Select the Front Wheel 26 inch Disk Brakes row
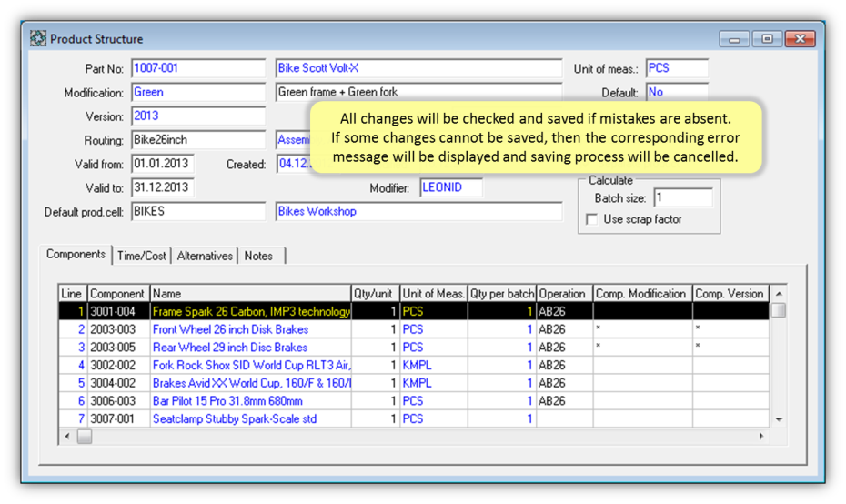Screen dimensions: 846x504 coord(413,329)
